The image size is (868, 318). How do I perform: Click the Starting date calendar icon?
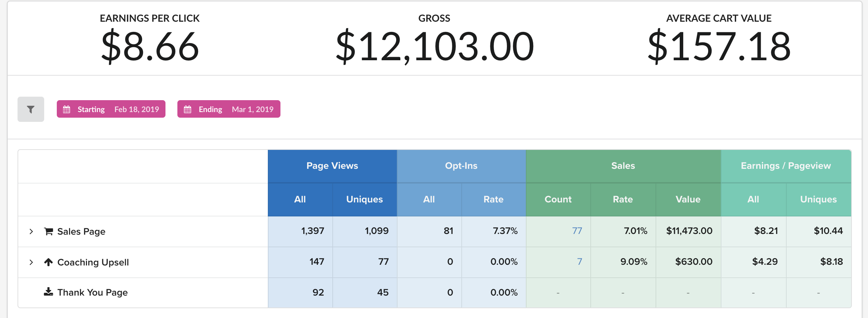[x=67, y=109]
